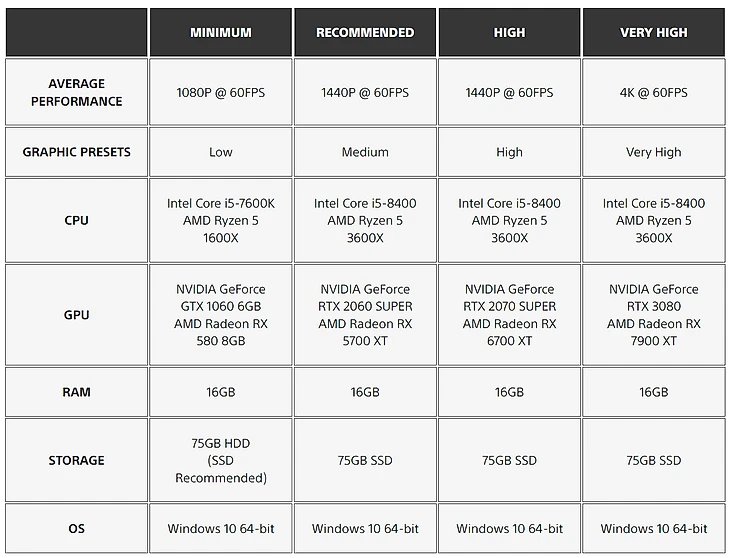Click the RECOMMENDED column header
The height and width of the screenshot is (558, 730).
point(365,32)
